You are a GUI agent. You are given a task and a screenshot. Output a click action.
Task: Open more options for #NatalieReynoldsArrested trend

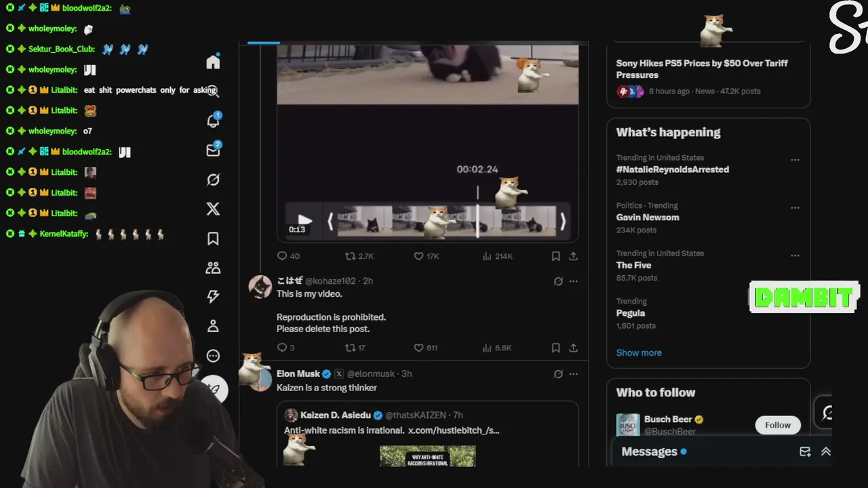[795, 160]
